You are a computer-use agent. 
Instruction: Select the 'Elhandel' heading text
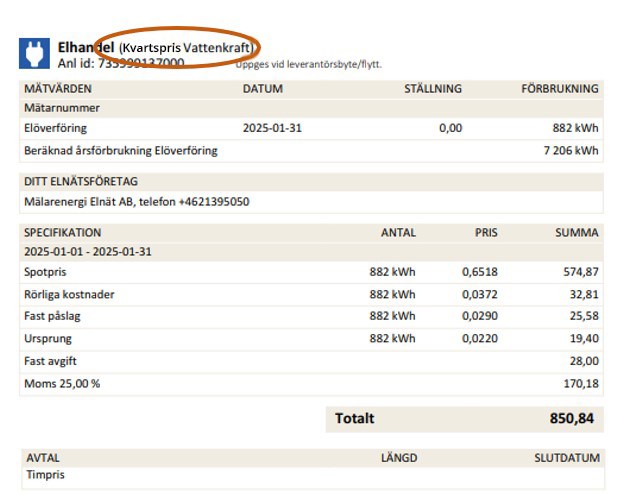pos(86,47)
